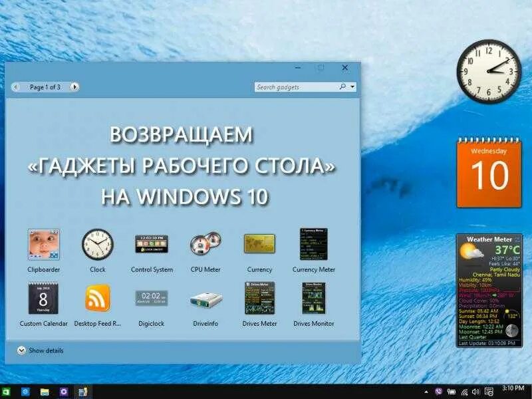The image size is (532, 399).
Task: Click the magnifier icon in search box
Action: pos(343,87)
